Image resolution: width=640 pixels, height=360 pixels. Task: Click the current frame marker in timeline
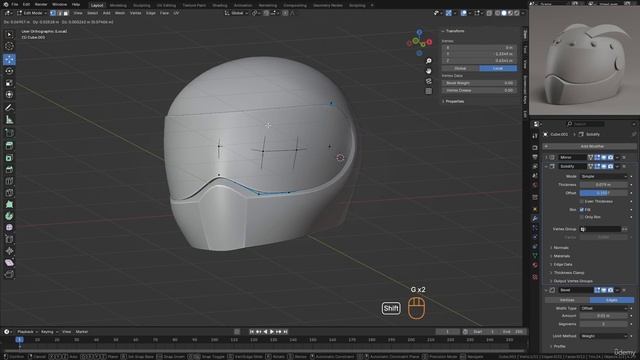[x=19, y=340]
